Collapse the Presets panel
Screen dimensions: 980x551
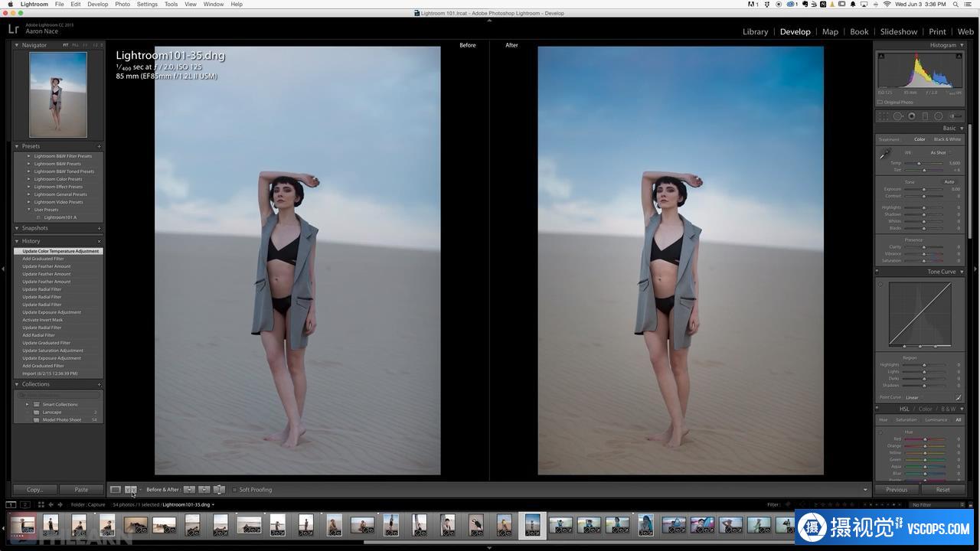coord(17,146)
